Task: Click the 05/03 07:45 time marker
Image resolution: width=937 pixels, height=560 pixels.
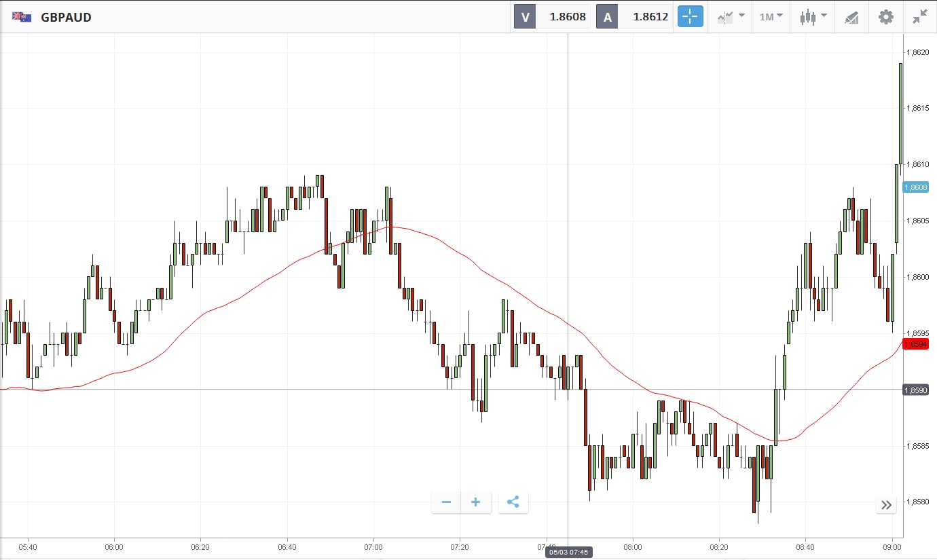Action: tap(568, 553)
